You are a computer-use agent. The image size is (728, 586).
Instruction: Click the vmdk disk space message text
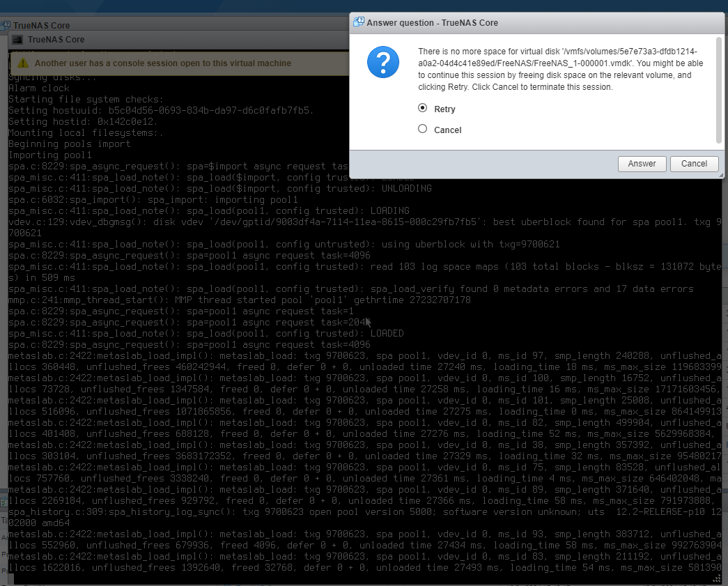[560, 69]
